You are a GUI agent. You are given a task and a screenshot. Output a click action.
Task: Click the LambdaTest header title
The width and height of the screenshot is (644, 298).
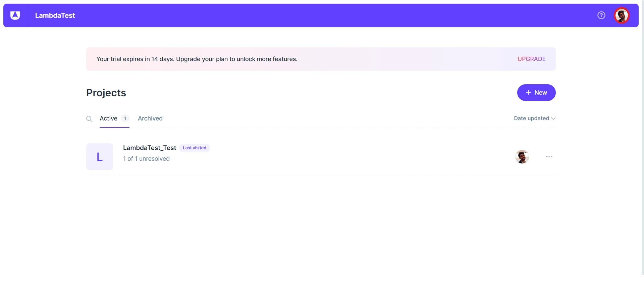pyautogui.click(x=55, y=15)
